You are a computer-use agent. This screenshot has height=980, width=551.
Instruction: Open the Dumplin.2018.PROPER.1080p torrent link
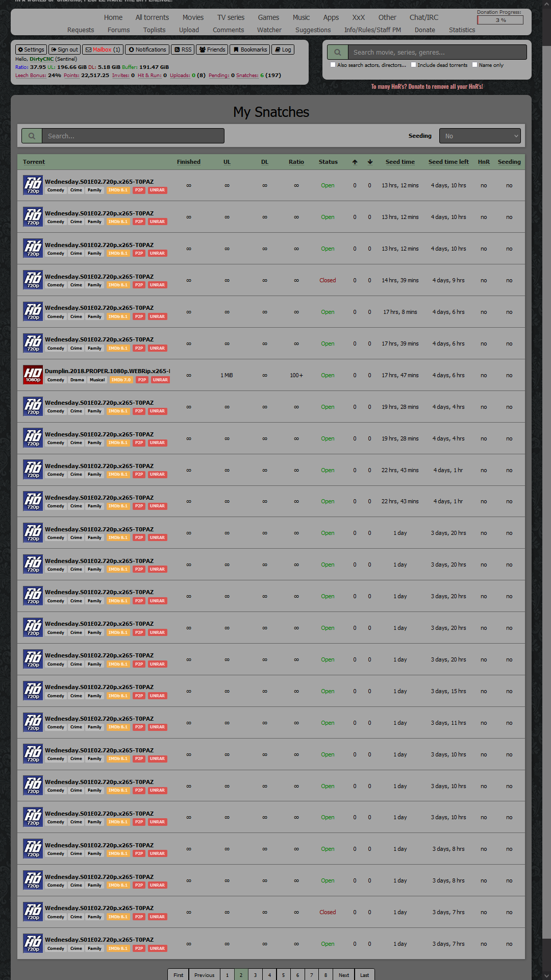[x=107, y=371]
